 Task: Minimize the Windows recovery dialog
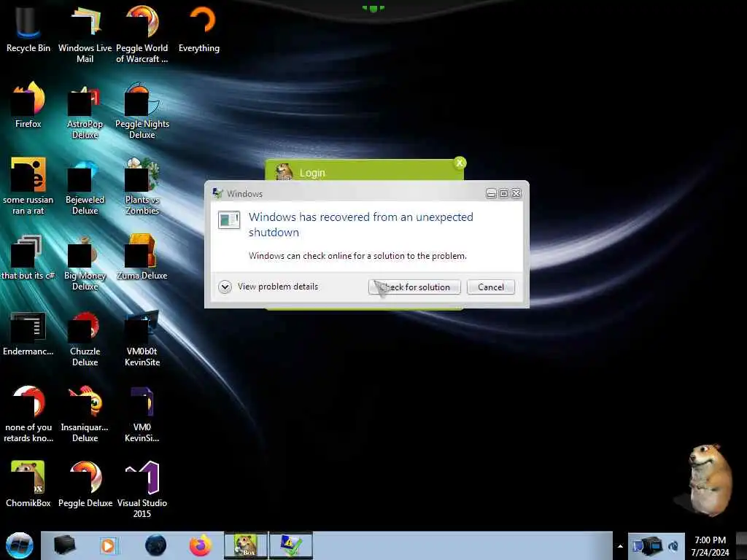point(491,193)
